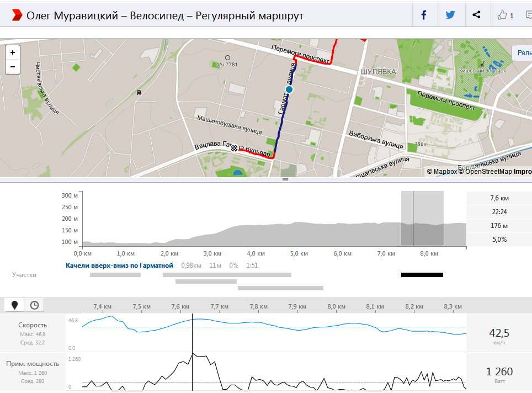This screenshot has height=393, width=532.
Task: Click the checkered finish flag on map
Action: (235, 148)
